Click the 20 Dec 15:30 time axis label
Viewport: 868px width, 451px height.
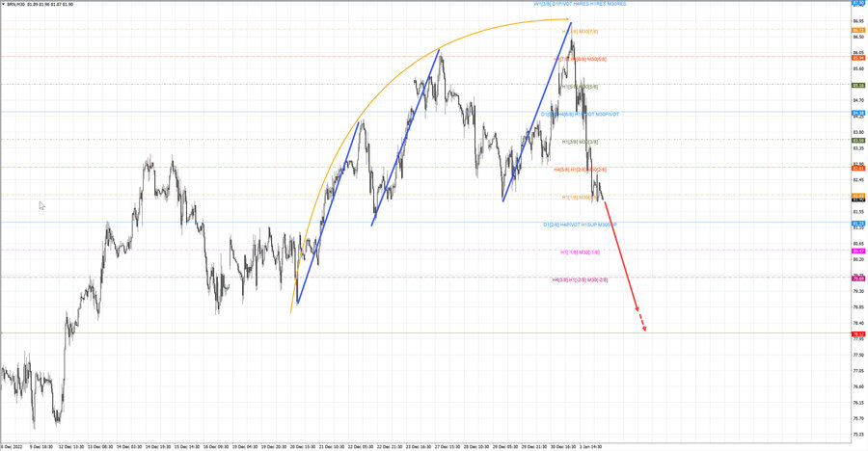pos(302,446)
